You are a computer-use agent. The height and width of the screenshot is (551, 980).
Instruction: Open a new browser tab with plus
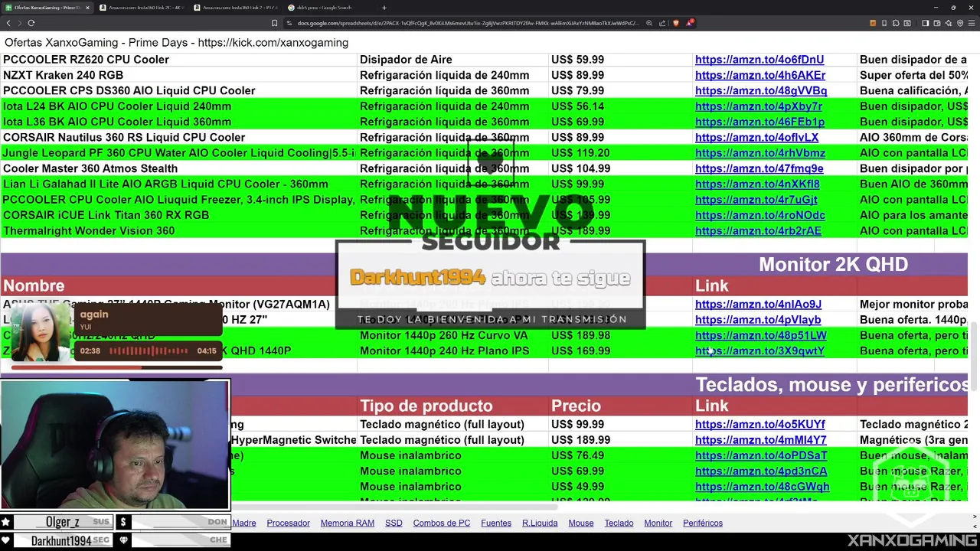[384, 8]
